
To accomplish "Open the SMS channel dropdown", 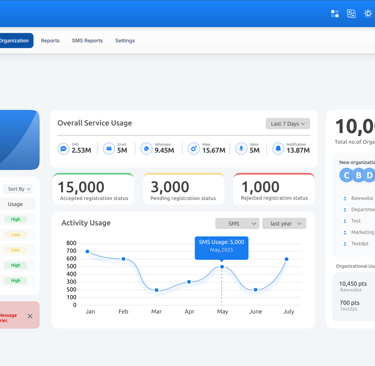I will tap(237, 224).
